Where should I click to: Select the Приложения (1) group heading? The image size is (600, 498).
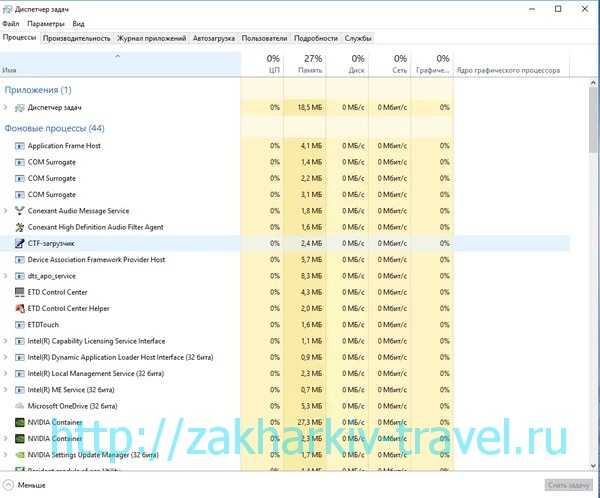pos(38,90)
